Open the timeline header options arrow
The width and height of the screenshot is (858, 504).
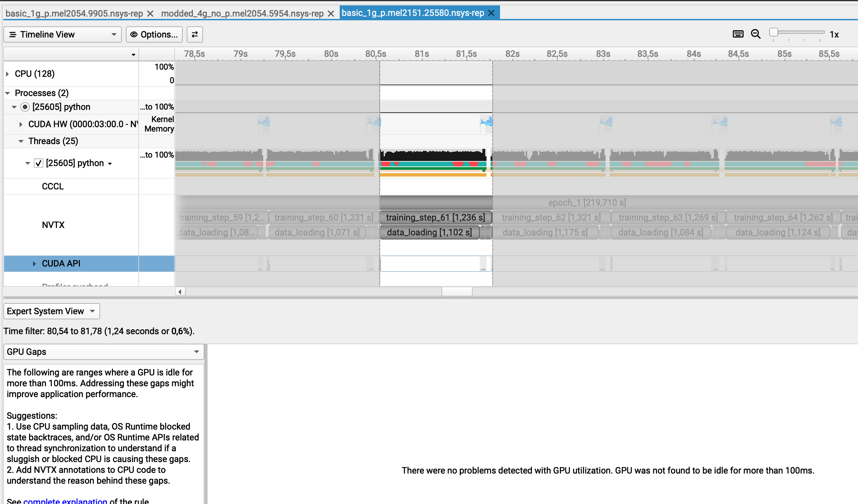133,54
